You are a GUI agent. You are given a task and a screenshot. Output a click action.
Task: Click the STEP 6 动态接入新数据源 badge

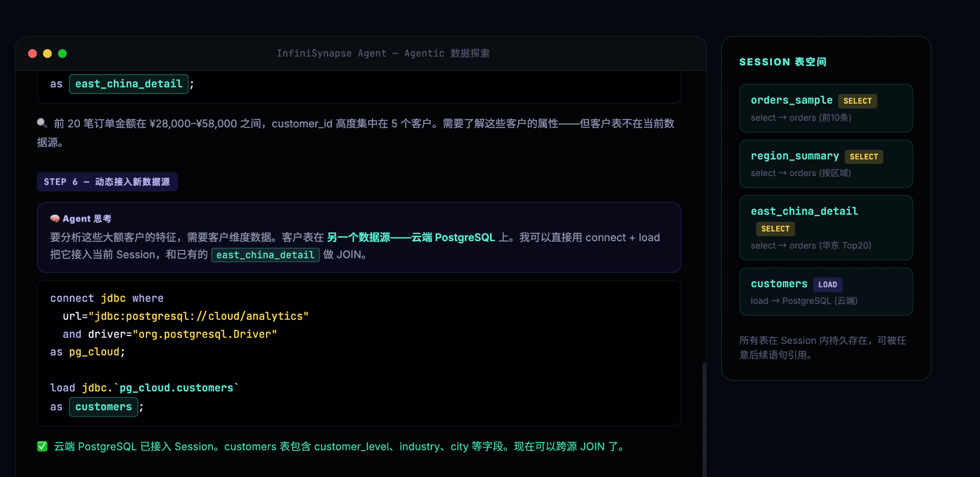click(107, 182)
